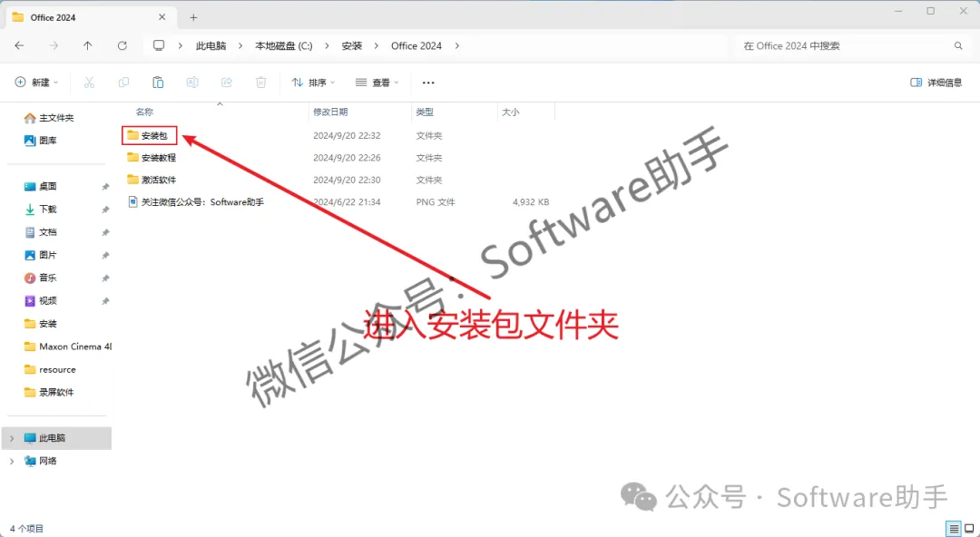980x537 pixels.
Task: Sort by the 类型 column header
Action: [x=425, y=112]
